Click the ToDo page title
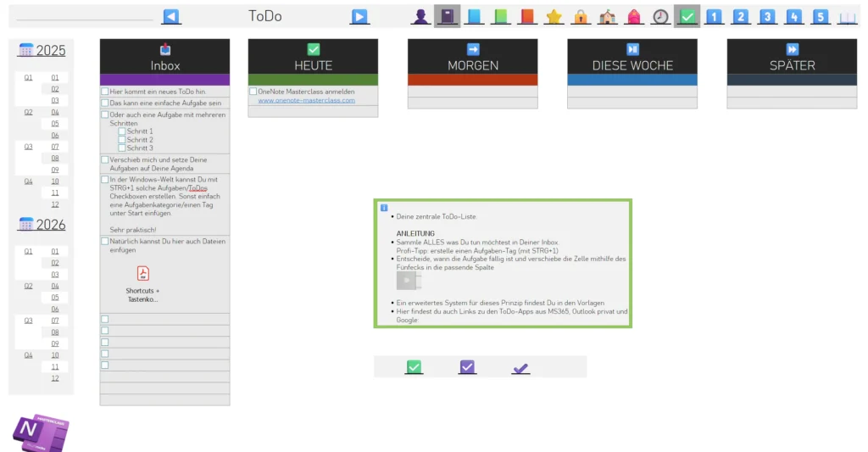The height and width of the screenshot is (452, 868). [265, 16]
